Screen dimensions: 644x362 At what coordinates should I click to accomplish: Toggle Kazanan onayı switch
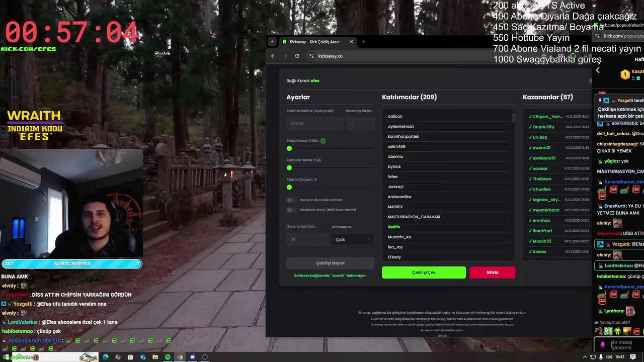[291, 210]
